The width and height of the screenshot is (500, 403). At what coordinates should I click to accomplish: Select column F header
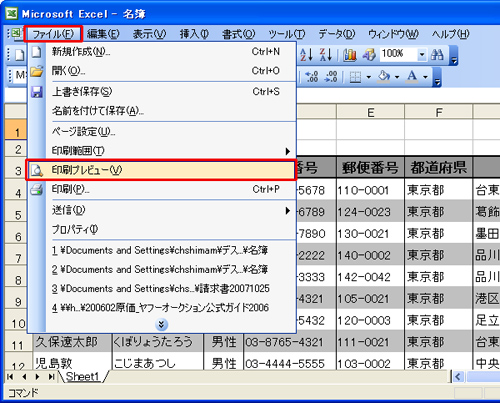click(439, 112)
